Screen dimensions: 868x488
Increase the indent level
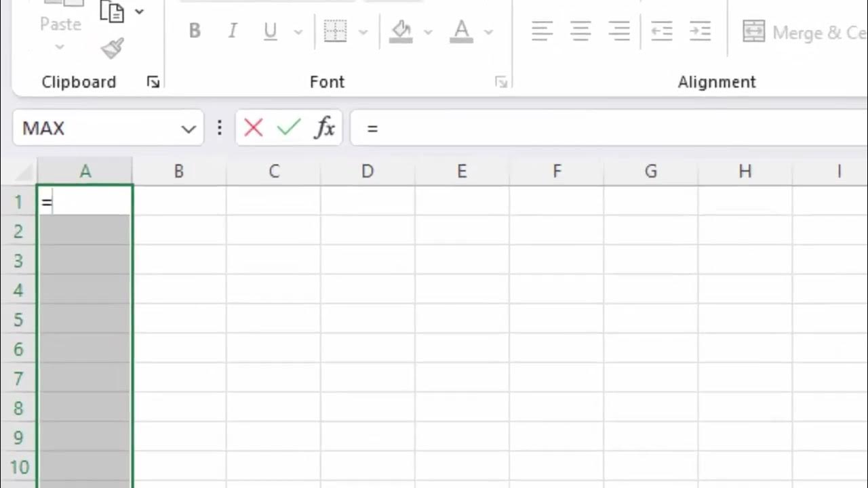[x=700, y=31]
